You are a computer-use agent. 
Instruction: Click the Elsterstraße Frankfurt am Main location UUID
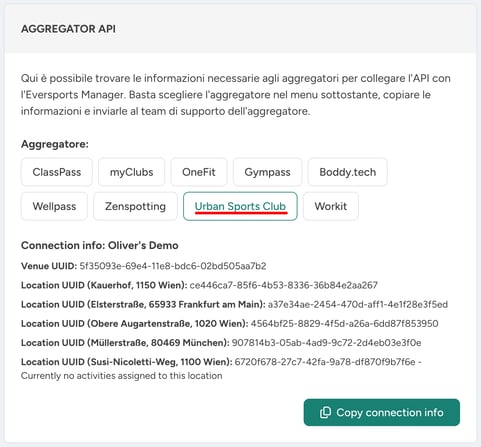pyautogui.click(x=358, y=304)
